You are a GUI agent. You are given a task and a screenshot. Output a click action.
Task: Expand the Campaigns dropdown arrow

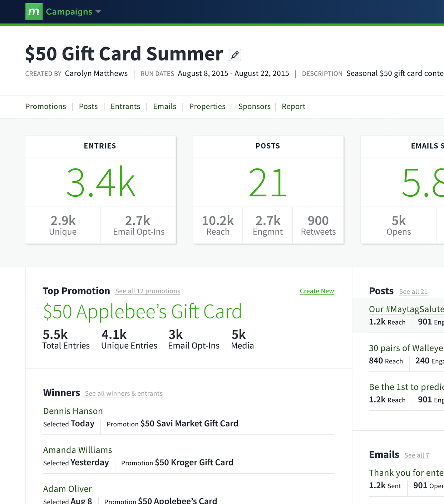click(98, 12)
